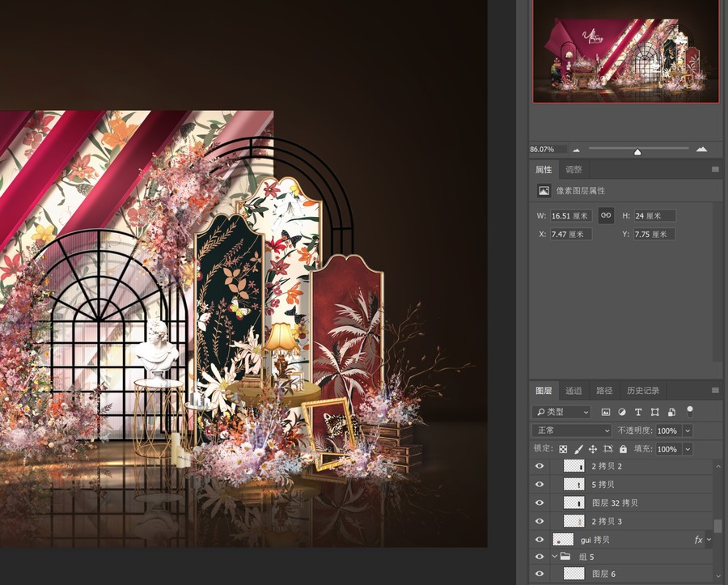Viewport: 728px width, 585px height.
Task: Open the 类型 layer filter dropdown
Action: pos(562,412)
